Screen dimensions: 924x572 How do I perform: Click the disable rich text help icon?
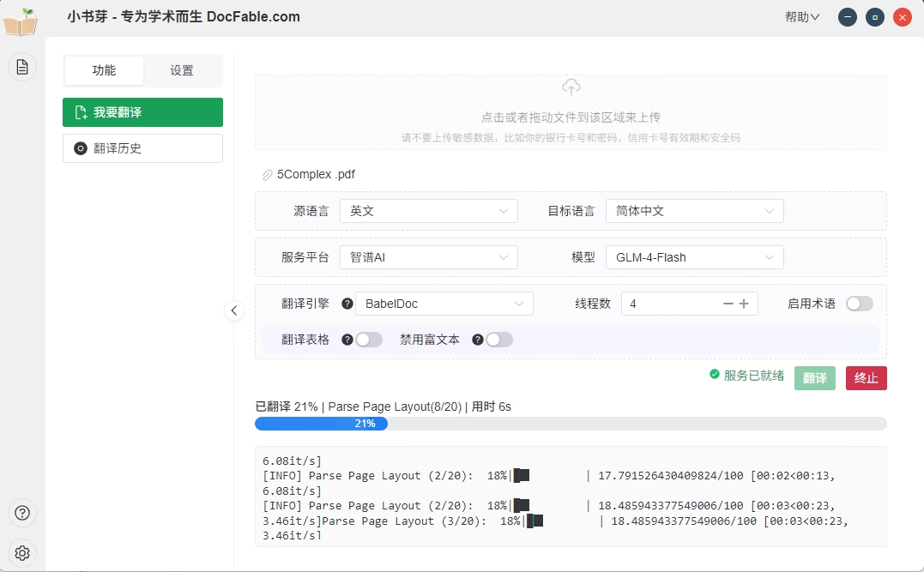pos(477,340)
